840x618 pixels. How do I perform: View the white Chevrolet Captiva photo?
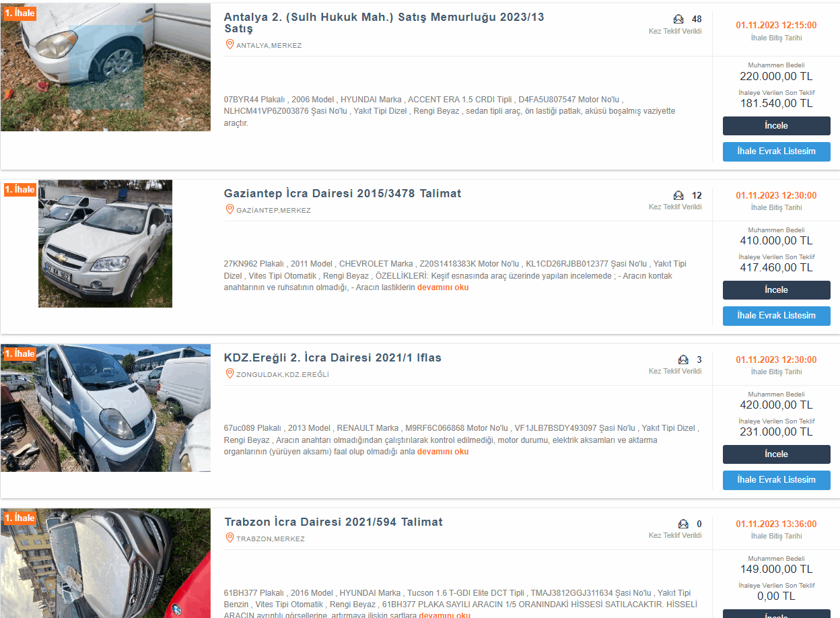105,244
